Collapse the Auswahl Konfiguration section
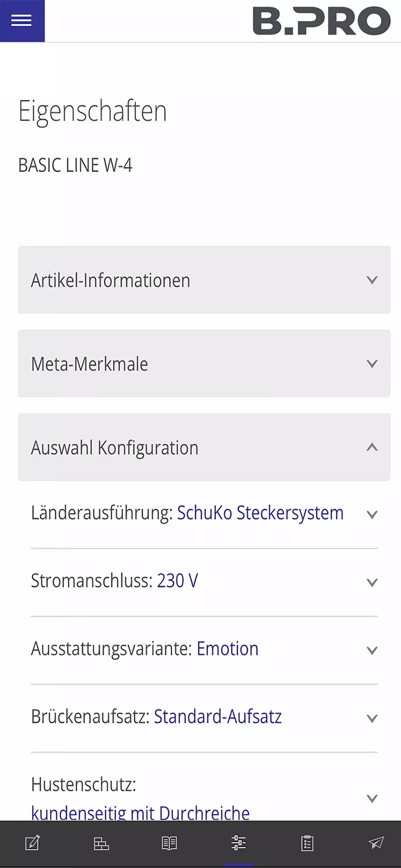This screenshot has width=401, height=868. (x=204, y=447)
